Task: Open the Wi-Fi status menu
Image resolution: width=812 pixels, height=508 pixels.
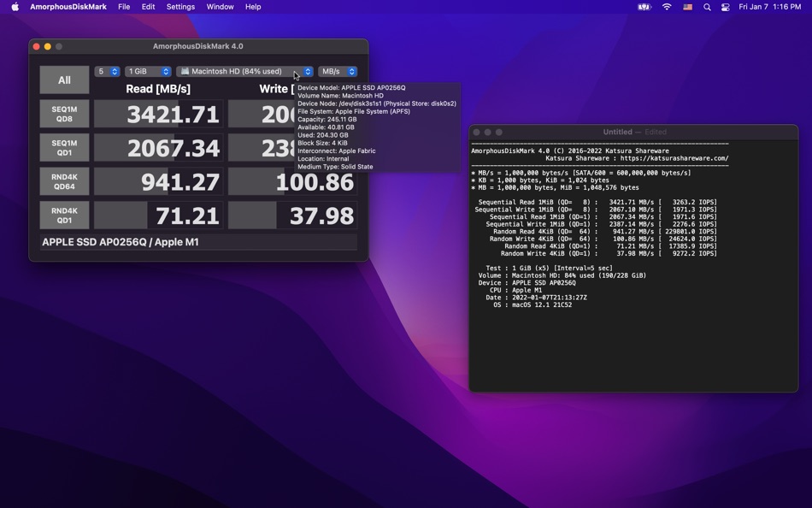Action: coord(667,7)
